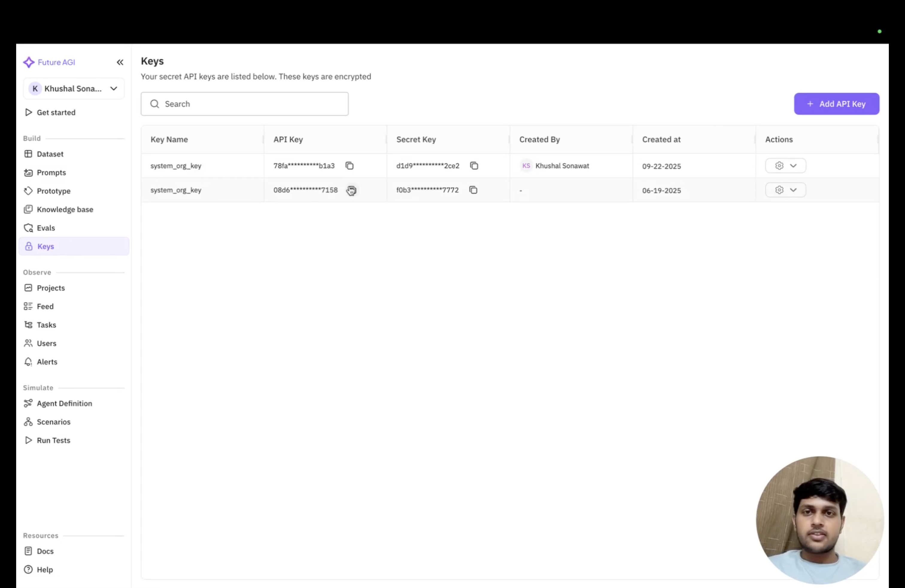Click the Add API Key button
This screenshot has height=588, width=905.
[x=836, y=104]
